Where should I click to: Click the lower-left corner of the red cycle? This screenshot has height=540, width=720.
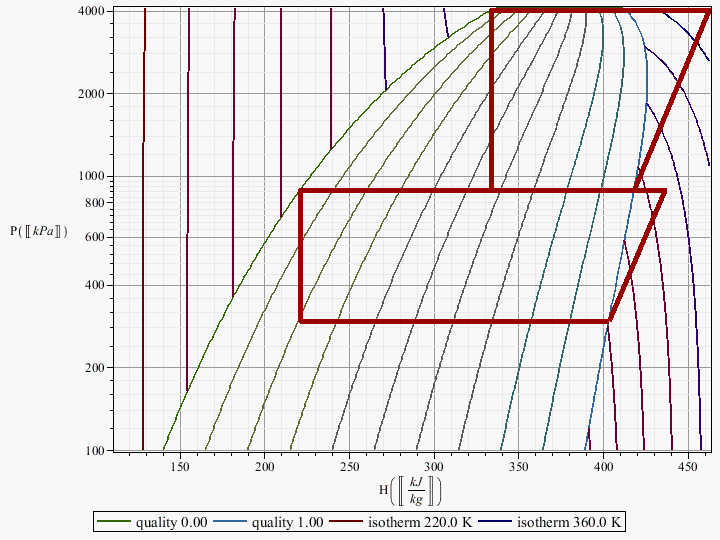coord(301,321)
